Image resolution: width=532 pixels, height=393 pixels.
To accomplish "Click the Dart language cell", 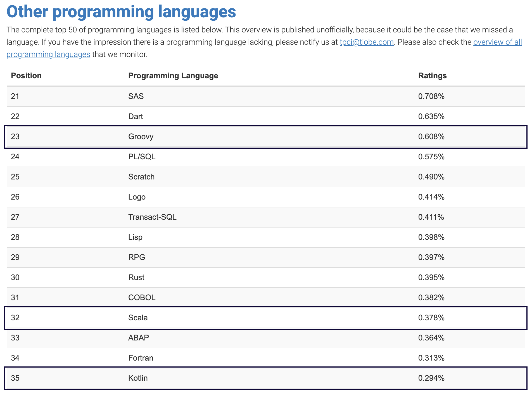I will pos(136,117).
